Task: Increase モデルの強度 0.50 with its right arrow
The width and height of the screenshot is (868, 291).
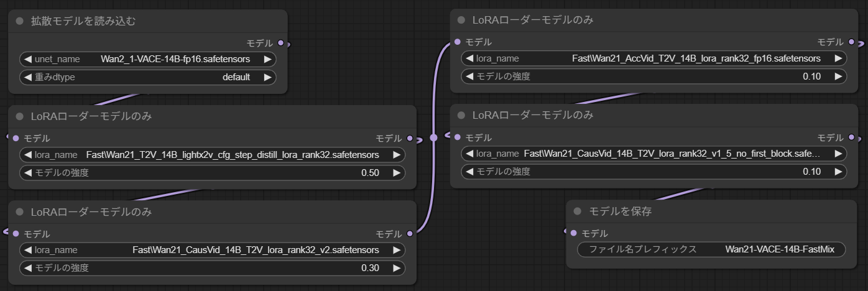Action: [x=397, y=173]
